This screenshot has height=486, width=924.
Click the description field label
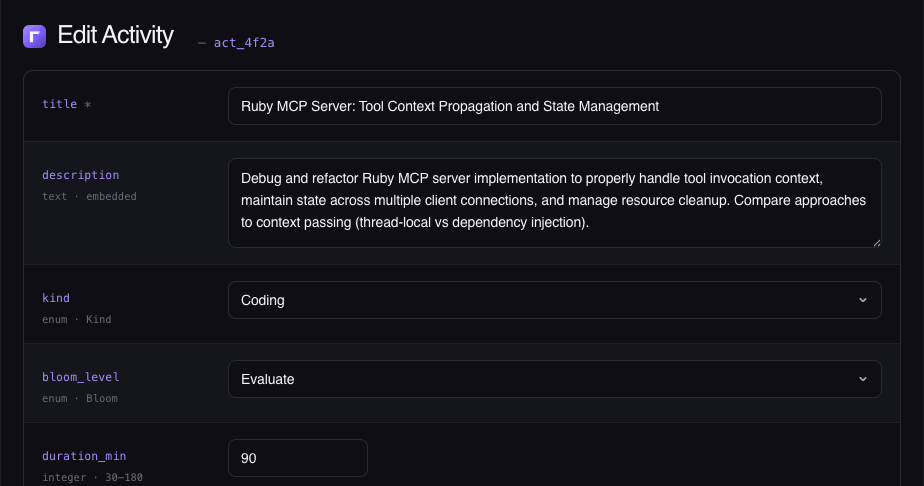(x=81, y=175)
